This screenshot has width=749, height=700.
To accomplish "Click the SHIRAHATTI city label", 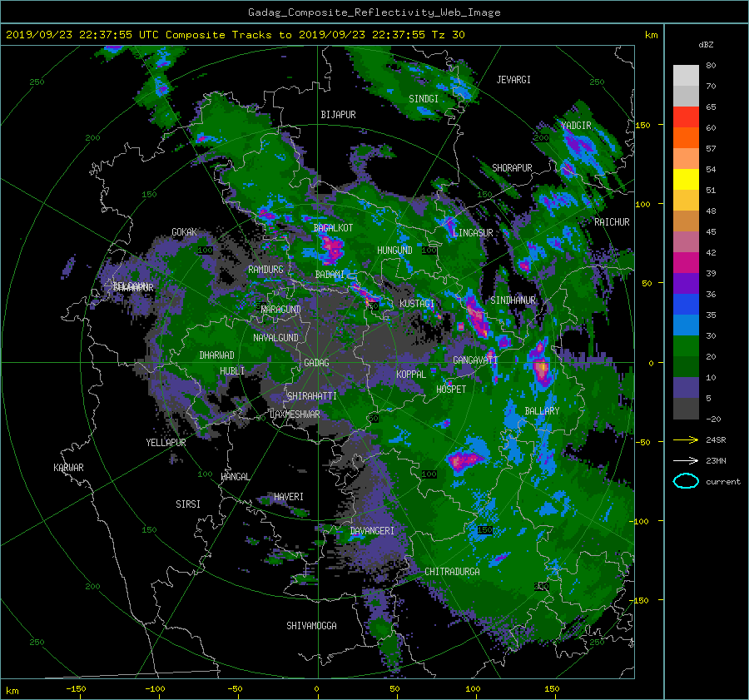I will tap(312, 396).
